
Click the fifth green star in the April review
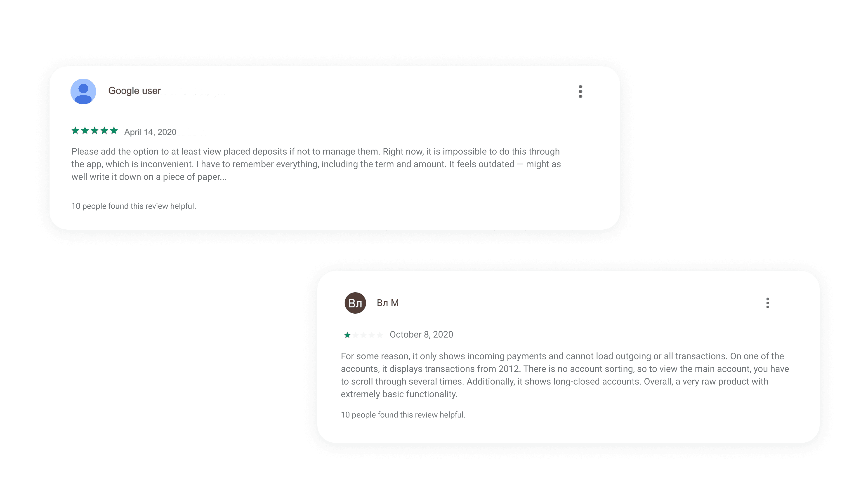(x=114, y=131)
